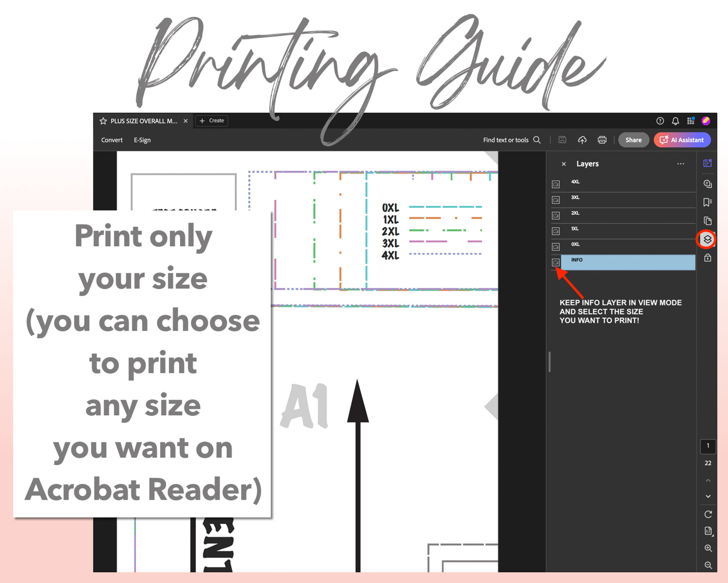The height and width of the screenshot is (583, 728).
Task: Click the zoom in magnifier icon
Action: pyautogui.click(x=708, y=548)
